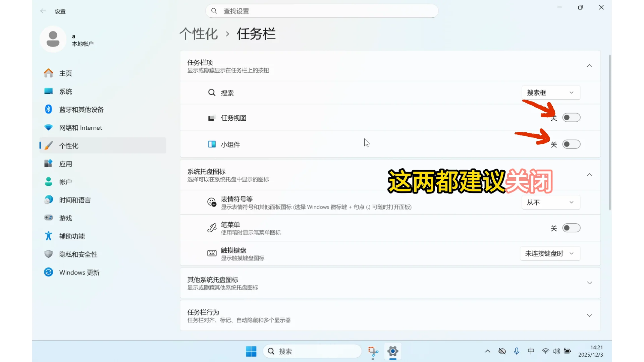The width and height of the screenshot is (644, 362).
Task: Select 主页 in the navigation menu
Action: [x=66, y=73]
